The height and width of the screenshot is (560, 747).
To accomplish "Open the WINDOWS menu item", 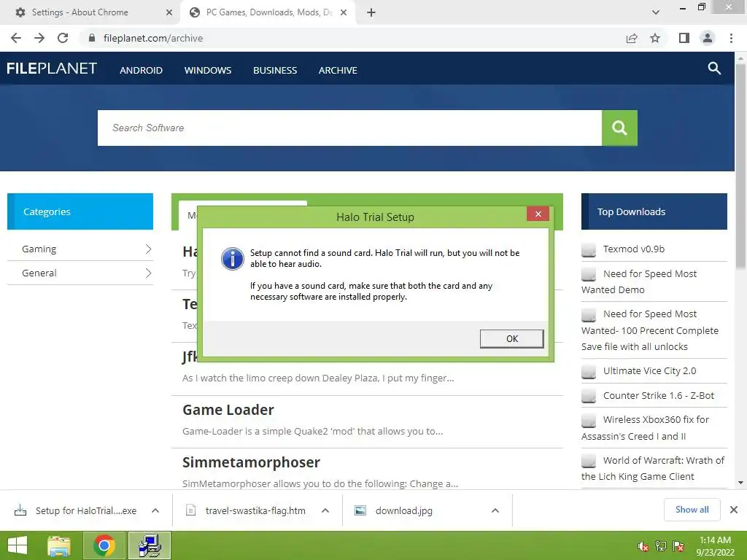I will 208,71.
